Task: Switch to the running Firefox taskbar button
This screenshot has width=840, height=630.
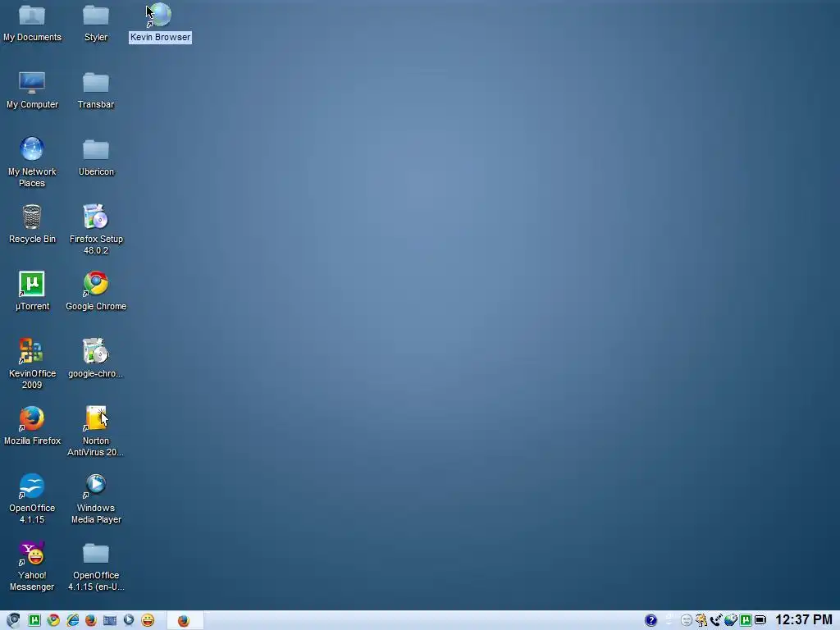Action: coord(185,620)
